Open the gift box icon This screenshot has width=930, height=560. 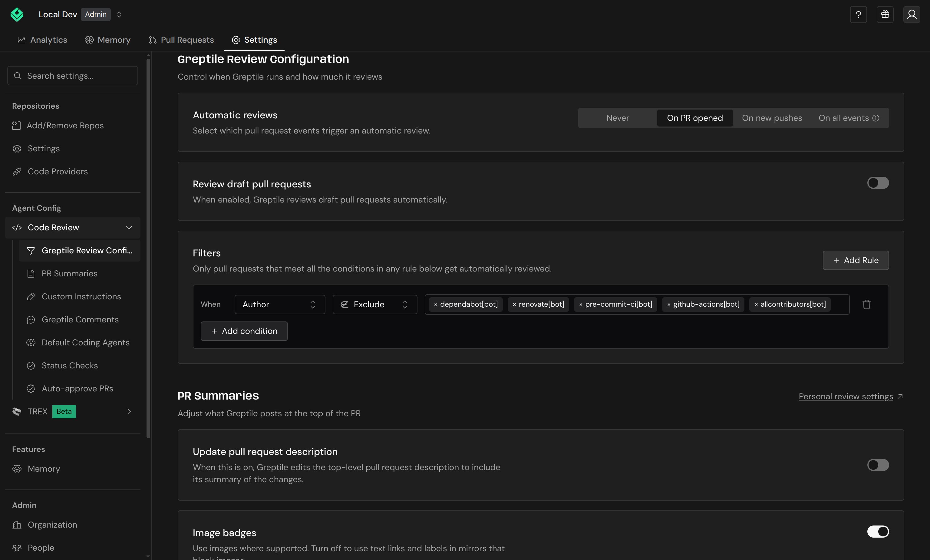coord(885,14)
